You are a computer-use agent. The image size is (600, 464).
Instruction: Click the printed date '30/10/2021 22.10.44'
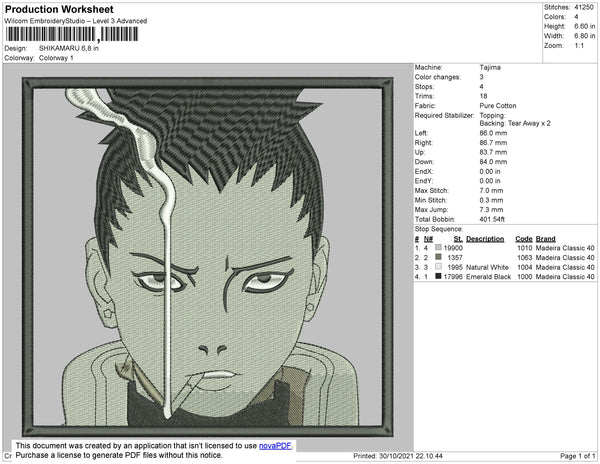(x=411, y=456)
